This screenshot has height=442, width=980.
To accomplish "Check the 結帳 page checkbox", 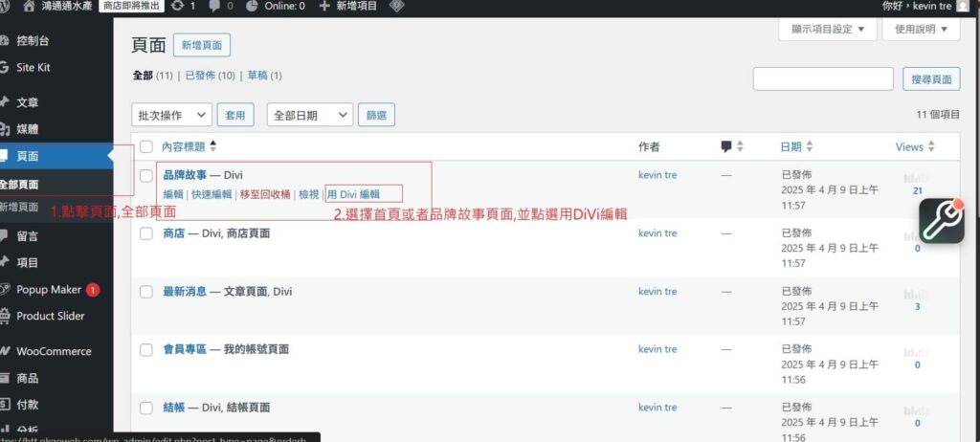I will click(146, 409).
